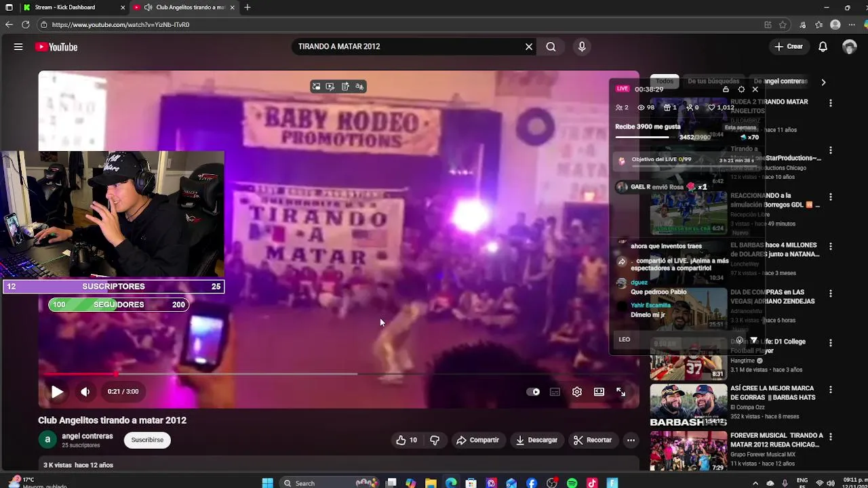Select the last overlay tool icon above the video
Viewport: 868px width, 488px height.
(359, 86)
